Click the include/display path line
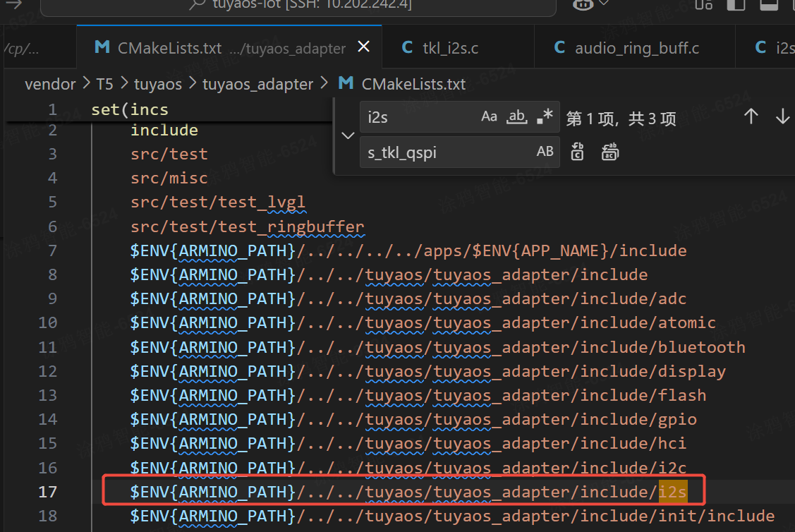 pos(428,371)
